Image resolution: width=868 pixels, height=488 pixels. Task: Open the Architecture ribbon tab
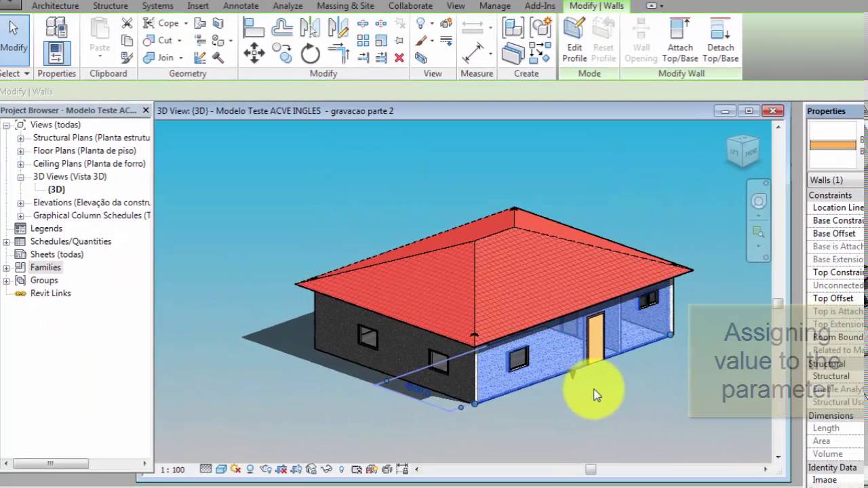[x=55, y=5]
